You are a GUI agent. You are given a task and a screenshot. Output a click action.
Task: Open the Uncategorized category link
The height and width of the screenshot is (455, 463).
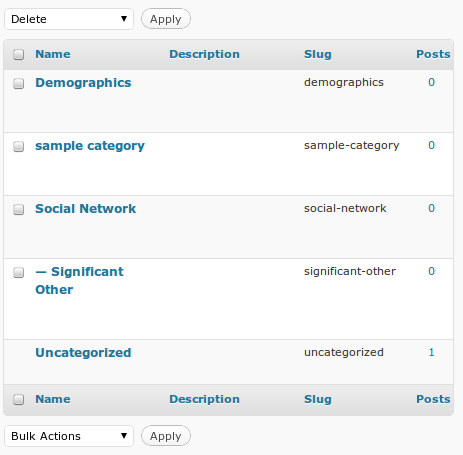(x=83, y=353)
